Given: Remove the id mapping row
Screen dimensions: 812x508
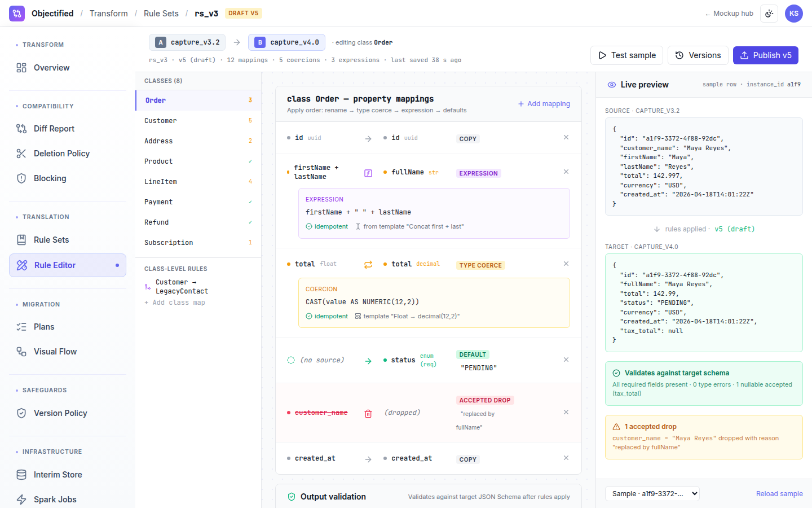Looking at the screenshot, I should (x=566, y=138).
